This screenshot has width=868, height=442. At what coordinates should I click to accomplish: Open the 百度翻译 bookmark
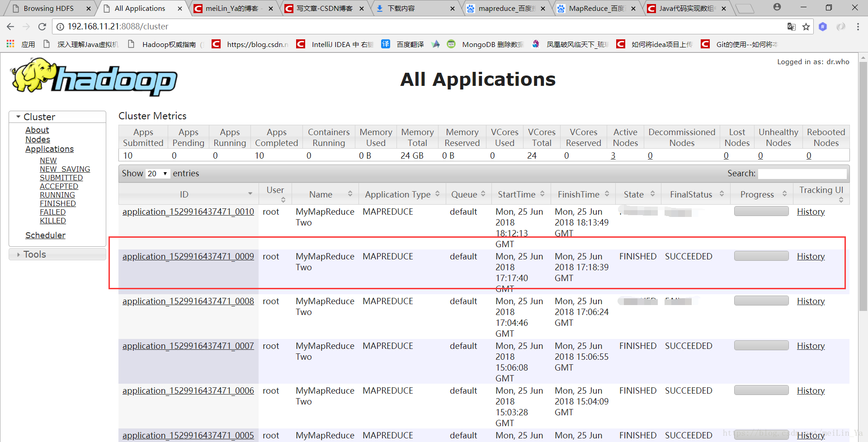[x=402, y=44]
